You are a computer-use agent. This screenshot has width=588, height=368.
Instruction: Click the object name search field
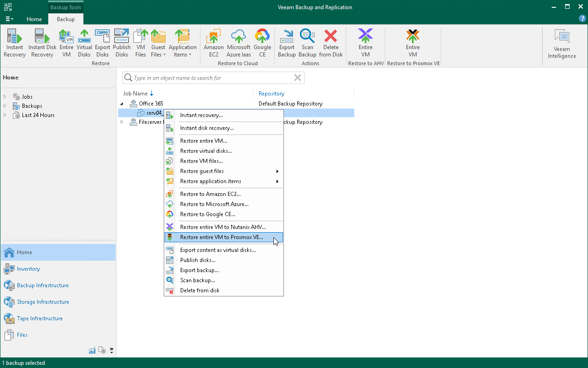tap(213, 78)
